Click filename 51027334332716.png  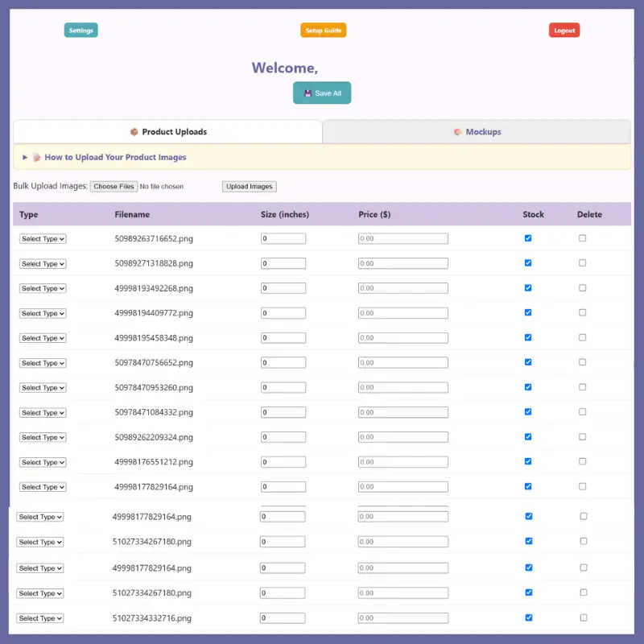click(x=152, y=618)
